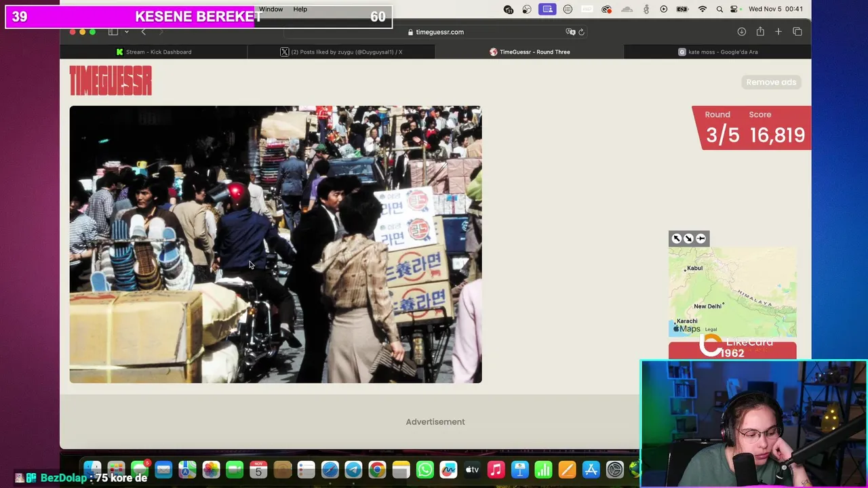Open Freeform from the dock

(x=448, y=469)
